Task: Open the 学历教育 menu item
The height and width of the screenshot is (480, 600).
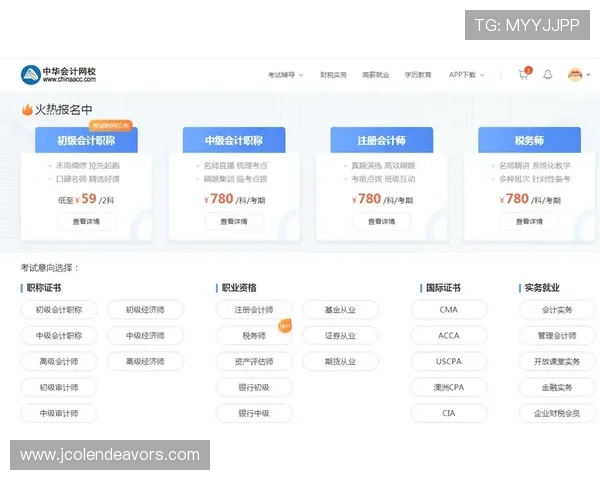Action: pyautogui.click(x=418, y=75)
